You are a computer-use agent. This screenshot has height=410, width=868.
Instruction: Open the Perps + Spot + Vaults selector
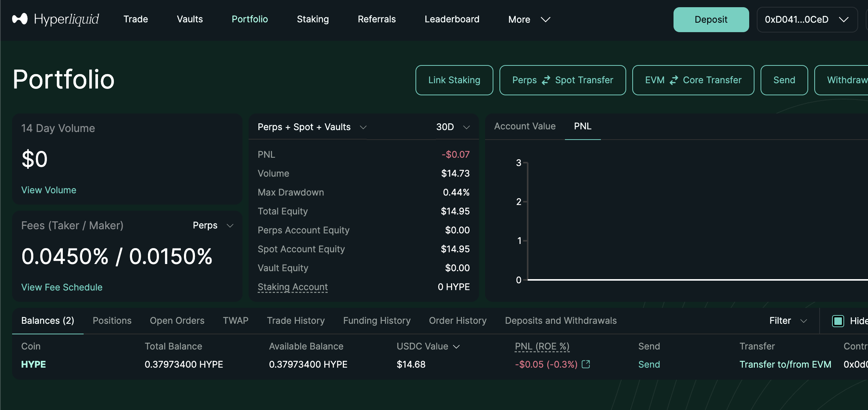pos(312,127)
